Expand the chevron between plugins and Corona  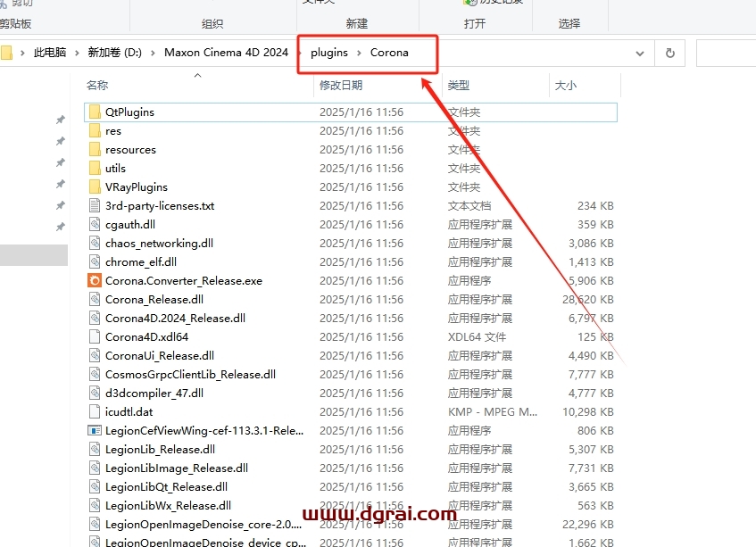click(x=359, y=53)
